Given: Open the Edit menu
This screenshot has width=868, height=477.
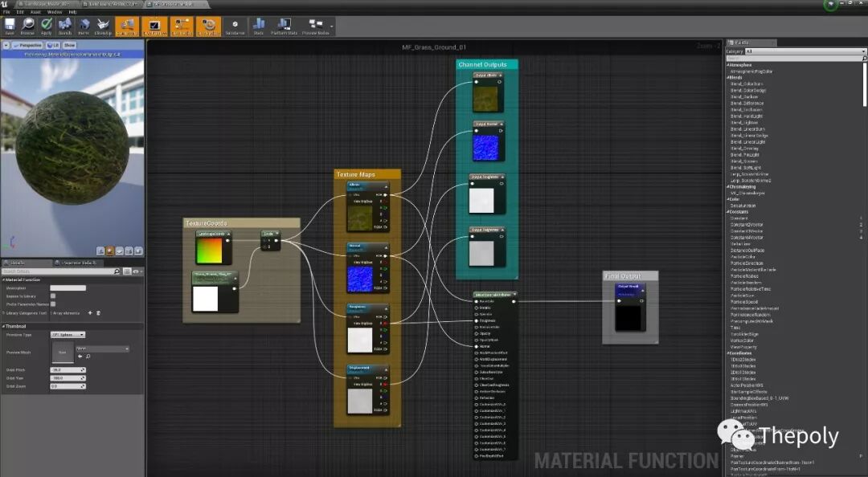Looking at the screenshot, I should (x=20, y=11).
